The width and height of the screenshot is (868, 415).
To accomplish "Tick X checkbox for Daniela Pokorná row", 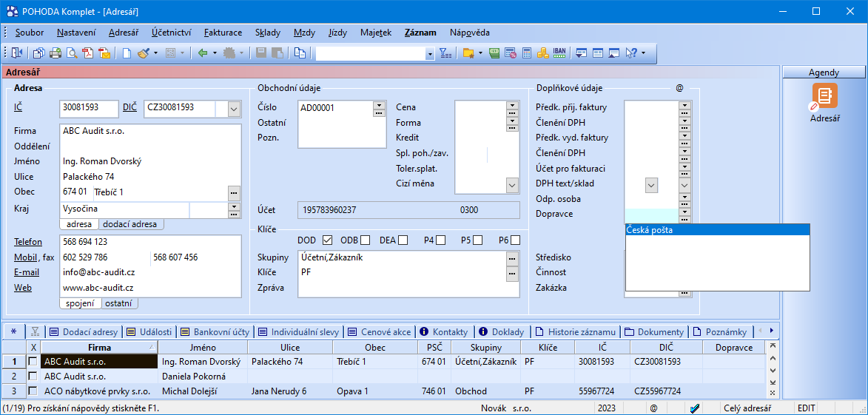I will [34, 377].
